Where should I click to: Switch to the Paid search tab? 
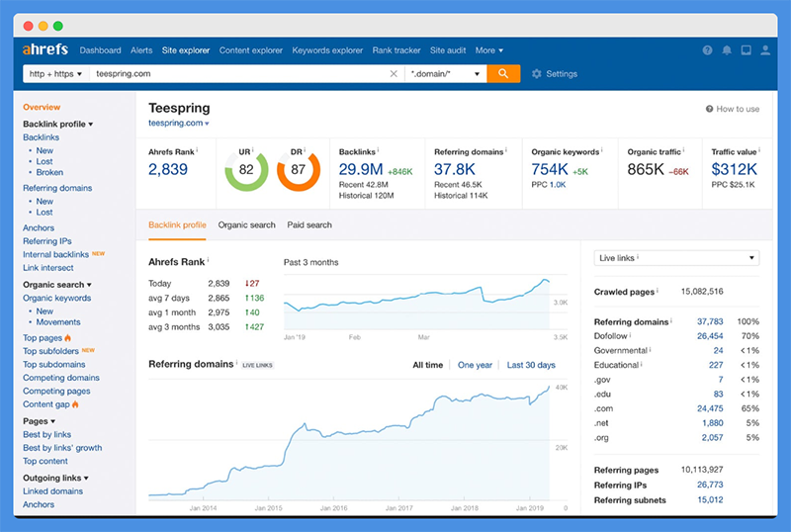click(309, 225)
